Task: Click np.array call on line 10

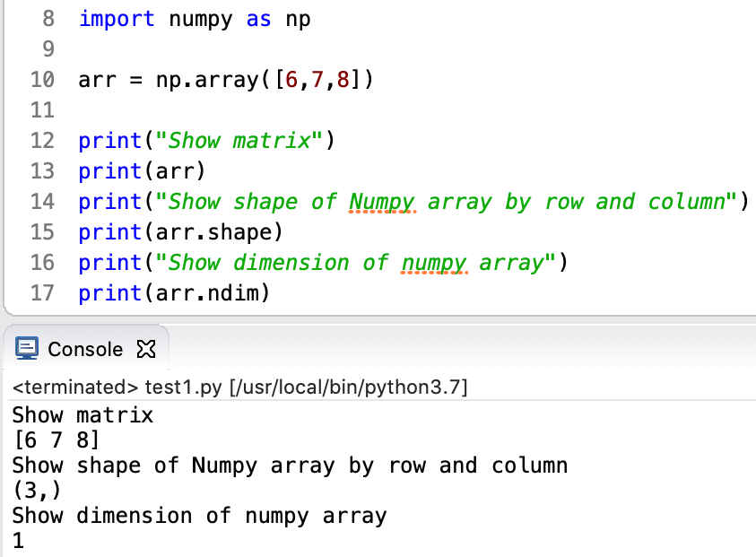Action: [206, 80]
